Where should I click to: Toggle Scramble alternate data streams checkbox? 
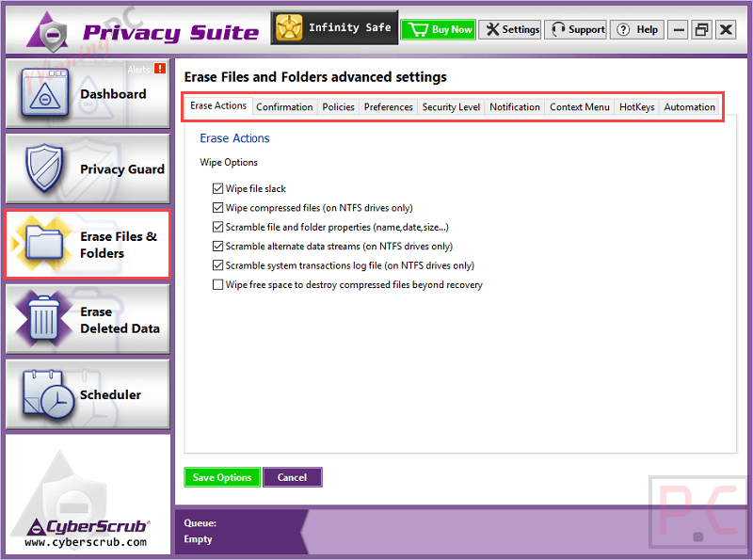[217, 246]
